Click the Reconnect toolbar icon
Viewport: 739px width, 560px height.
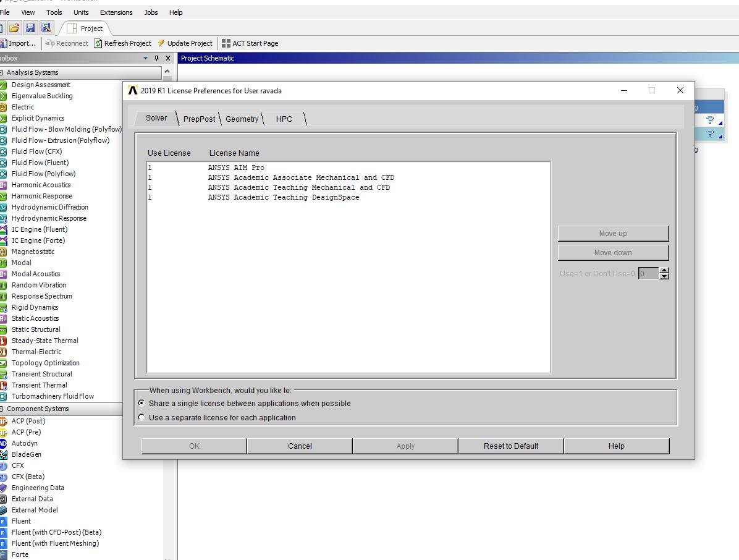click(x=50, y=43)
